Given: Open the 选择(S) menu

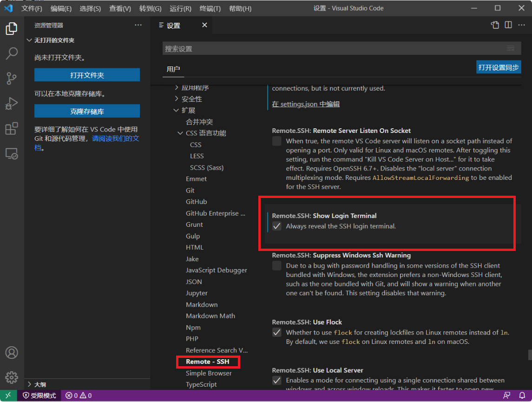Looking at the screenshot, I should (x=90, y=8).
